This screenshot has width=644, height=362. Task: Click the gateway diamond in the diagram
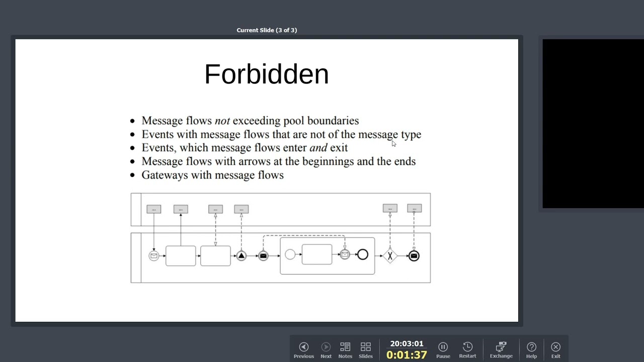click(390, 256)
